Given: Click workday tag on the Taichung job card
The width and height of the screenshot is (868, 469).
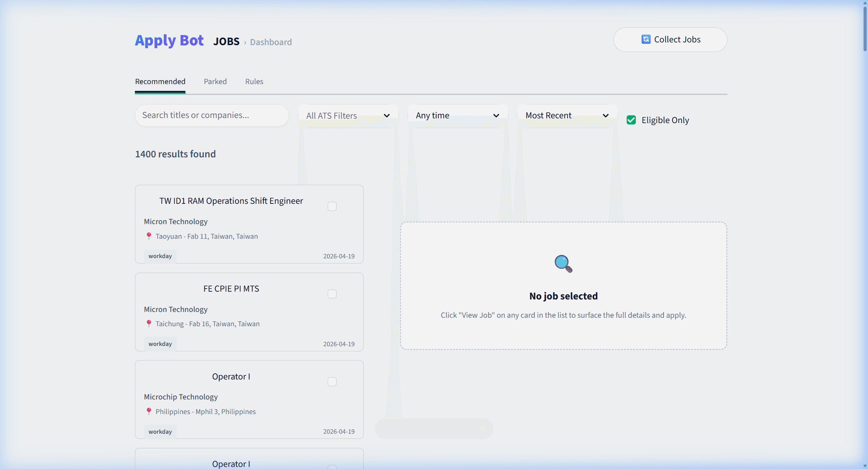Looking at the screenshot, I should coord(160,344).
